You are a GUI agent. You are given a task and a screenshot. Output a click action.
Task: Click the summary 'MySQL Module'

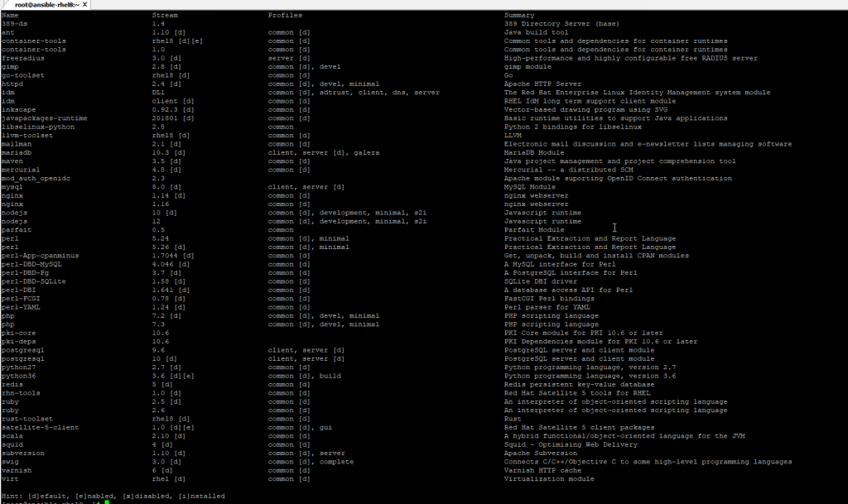[530, 187]
